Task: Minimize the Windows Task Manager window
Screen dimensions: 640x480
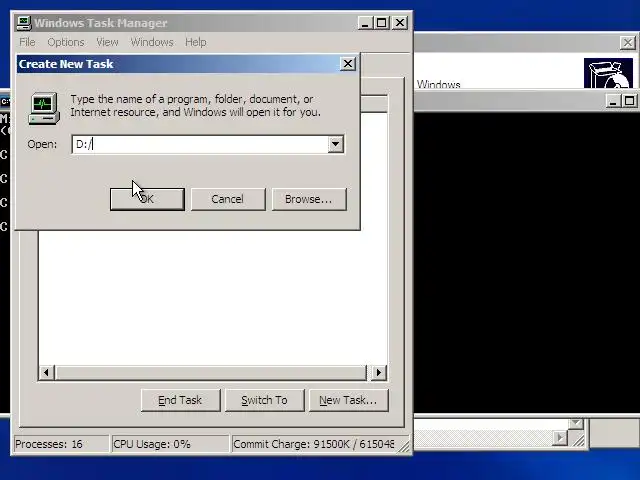Action: pyautogui.click(x=365, y=23)
